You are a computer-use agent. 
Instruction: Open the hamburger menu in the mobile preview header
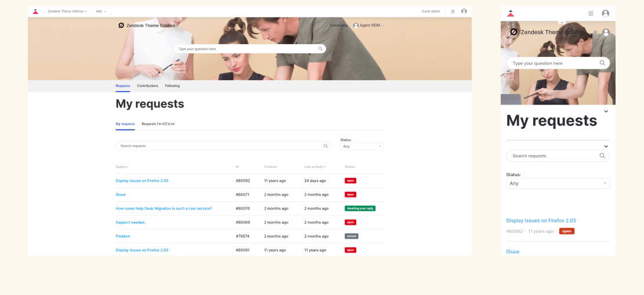pos(595,33)
